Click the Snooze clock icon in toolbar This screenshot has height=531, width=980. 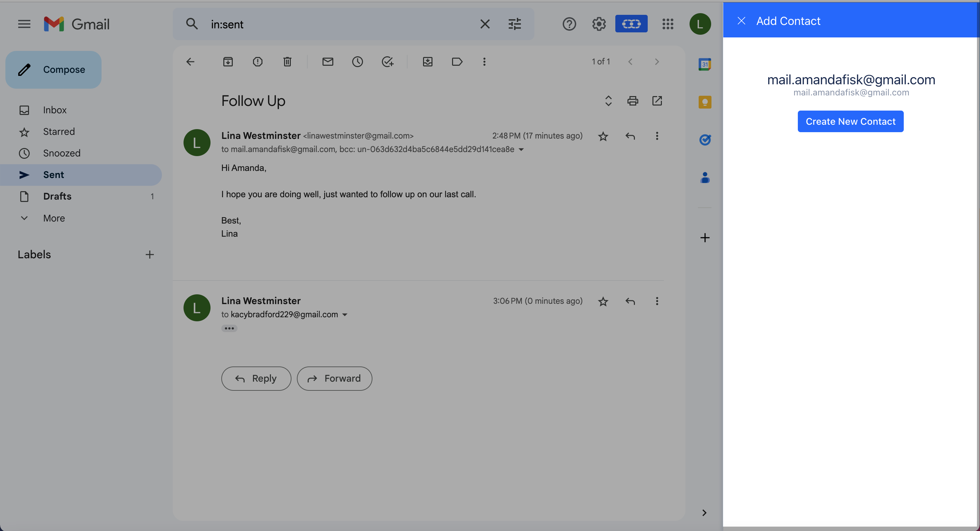click(x=357, y=62)
